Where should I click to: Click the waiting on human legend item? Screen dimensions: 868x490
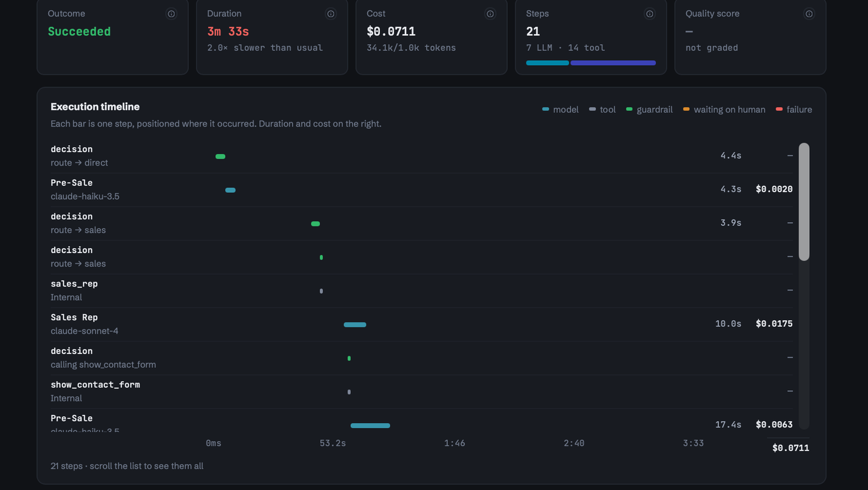[x=724, y=110]
